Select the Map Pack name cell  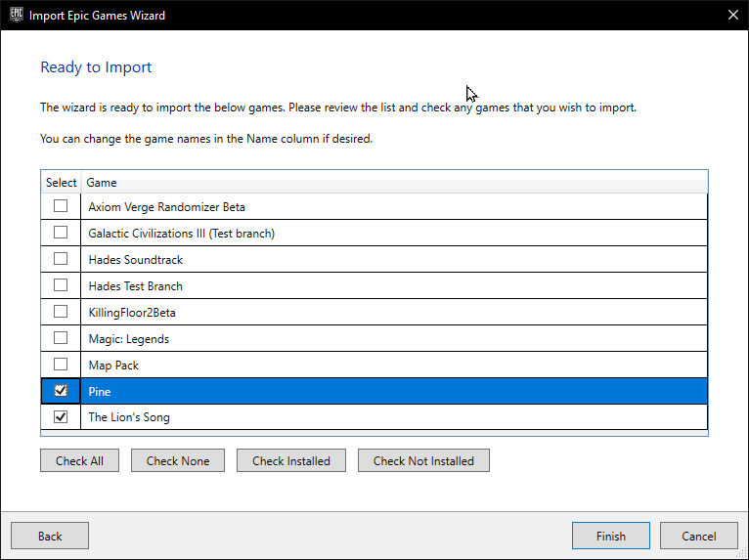coord(394,365)
